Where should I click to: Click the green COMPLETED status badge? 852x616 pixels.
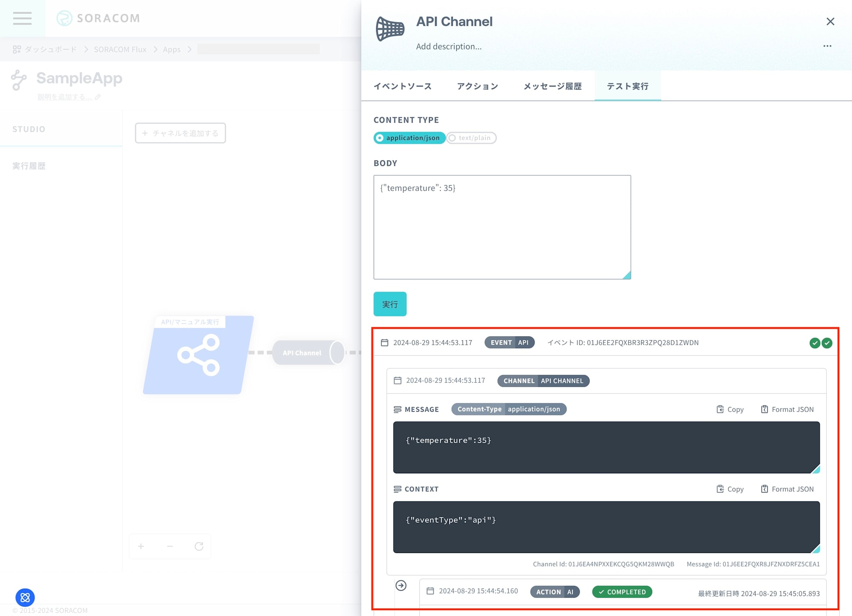click(622, 592)
